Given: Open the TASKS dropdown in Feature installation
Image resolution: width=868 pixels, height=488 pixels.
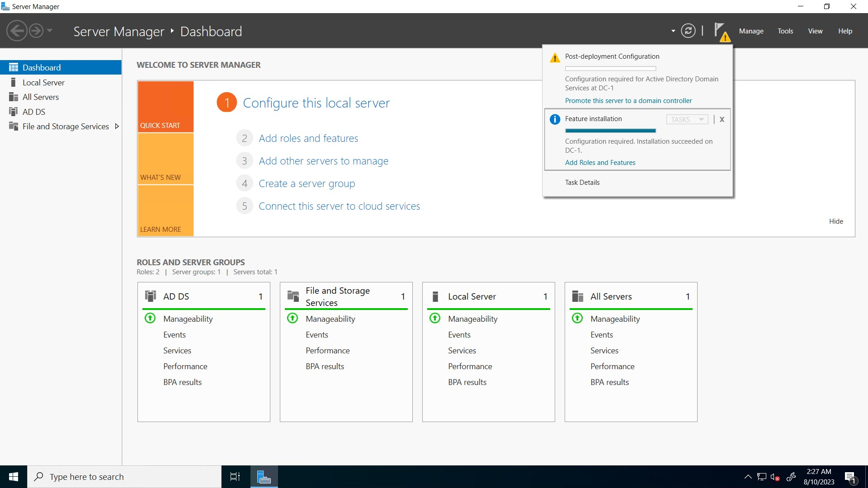Looking at the screenshot, I should tap(687, 119).
